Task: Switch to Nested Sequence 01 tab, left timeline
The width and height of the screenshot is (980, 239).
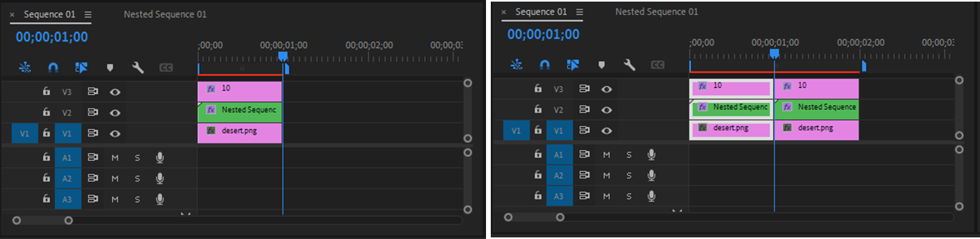Action: [165, 14]
